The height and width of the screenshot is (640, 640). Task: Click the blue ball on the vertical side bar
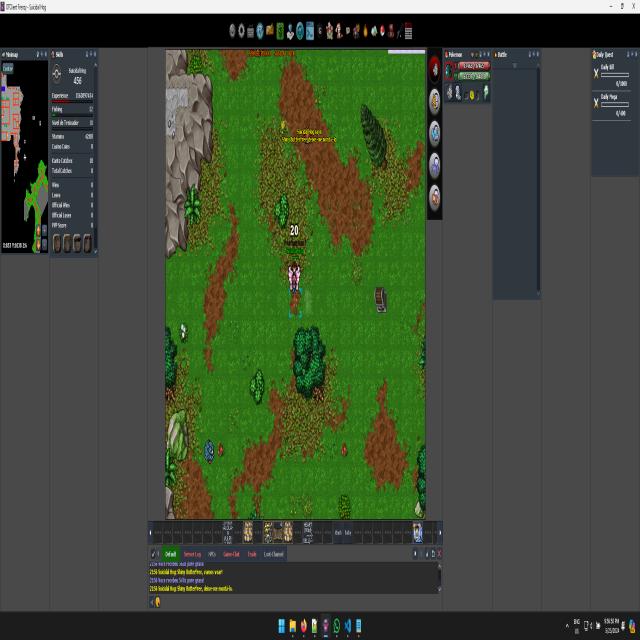pyautogui.click(x=435, y=133)
